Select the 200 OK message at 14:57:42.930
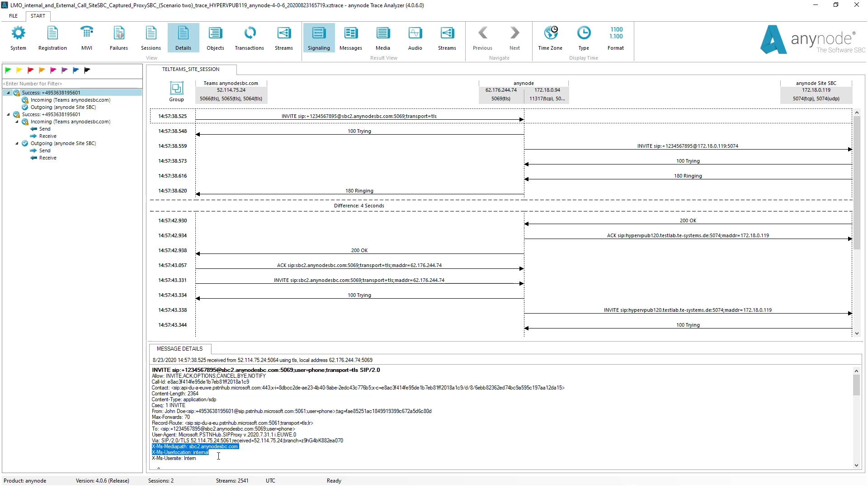This screenshot has width=868, height=488. tap(688, 221)
